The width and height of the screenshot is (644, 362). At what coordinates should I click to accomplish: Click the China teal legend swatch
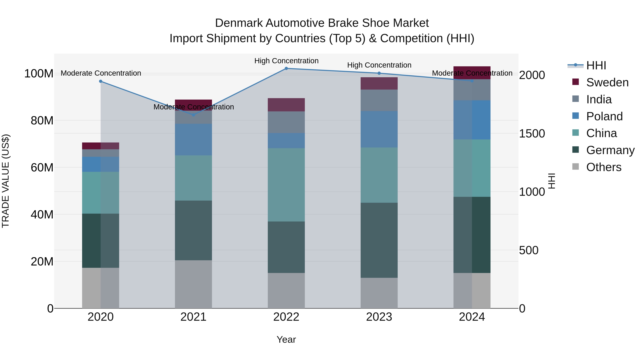tap(575, 132)
